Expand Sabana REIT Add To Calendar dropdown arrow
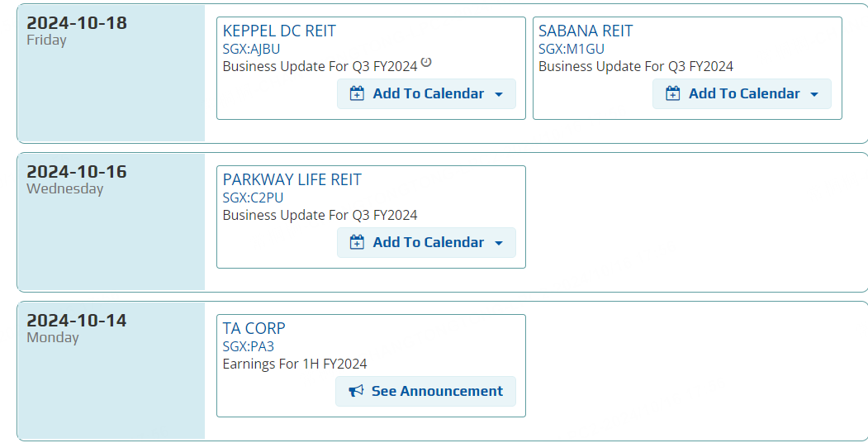The image size is (868, 443). (814, 94)
